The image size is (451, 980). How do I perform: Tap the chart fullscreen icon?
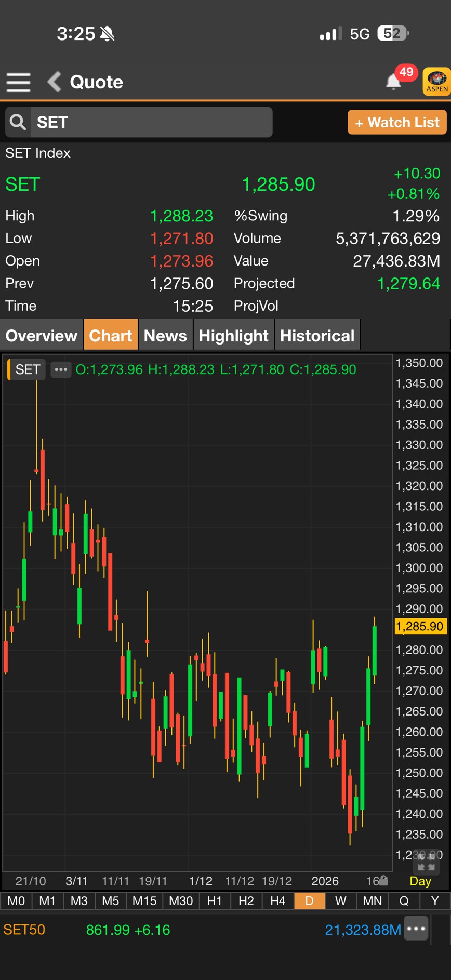[x=426, y=864]
